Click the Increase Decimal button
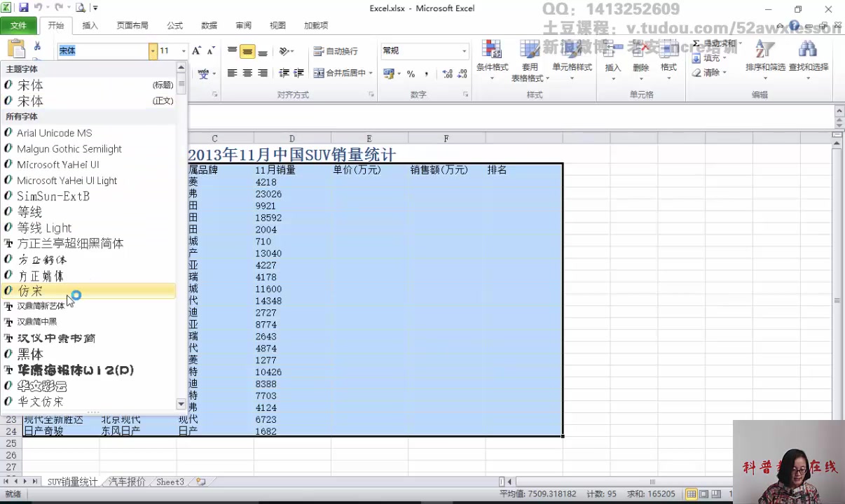This screenshot has height=504, width=845. (x=447, y=73)
